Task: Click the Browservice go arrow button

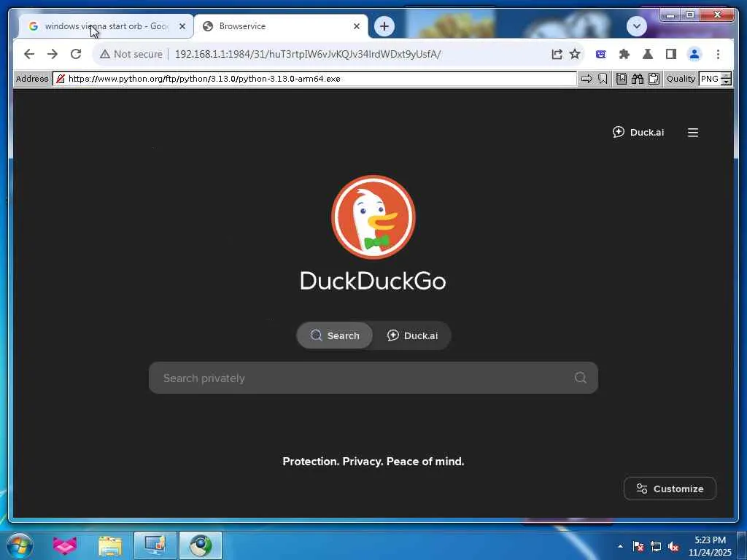Action: point(587,79)
